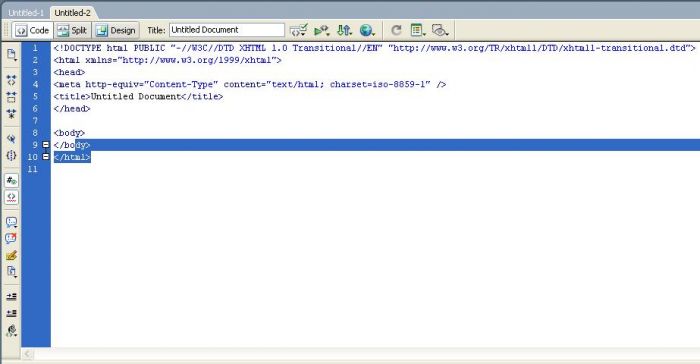Collapse the code marker on line 9
The height and width of the screenshot is (364, 700).
click(x=46, y=145)
